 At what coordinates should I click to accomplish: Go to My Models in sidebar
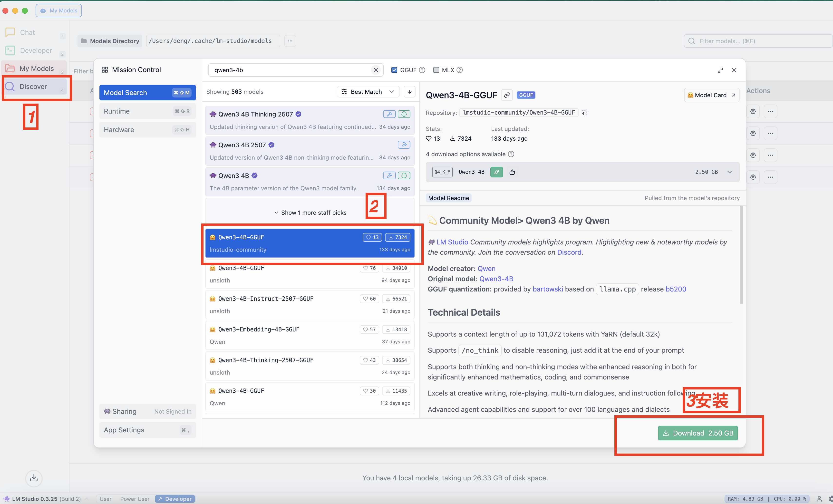click(x=34, y=68)
